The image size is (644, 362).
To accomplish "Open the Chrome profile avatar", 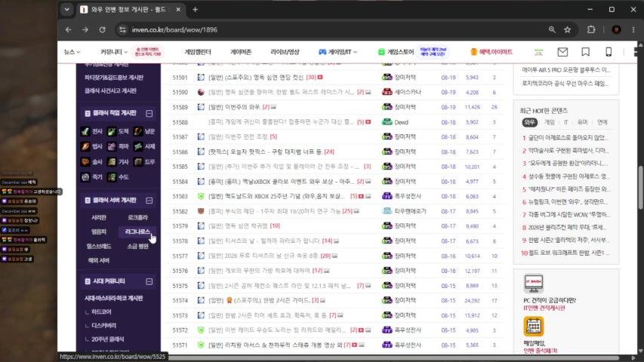I will coord(616,29).
